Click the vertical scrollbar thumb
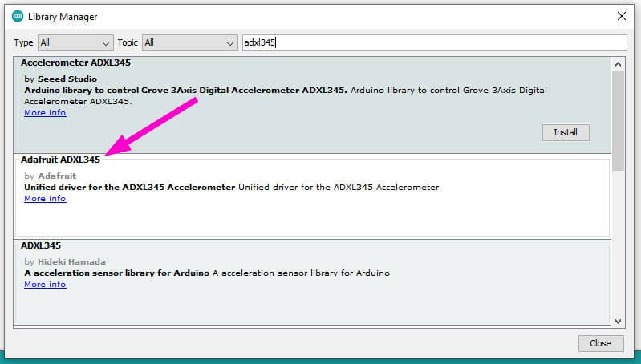The height and width of the screenshot is (364, 641). [618, 120]
